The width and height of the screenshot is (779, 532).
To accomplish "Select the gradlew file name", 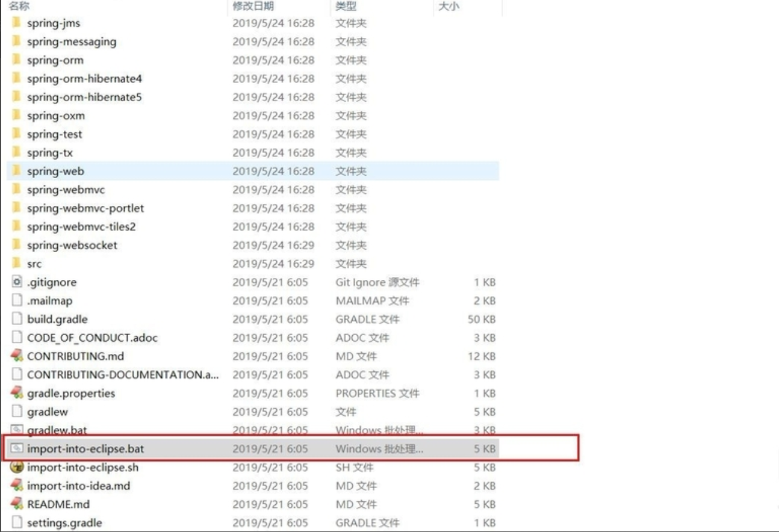I will pyautogui.click(x=48, y=412).
